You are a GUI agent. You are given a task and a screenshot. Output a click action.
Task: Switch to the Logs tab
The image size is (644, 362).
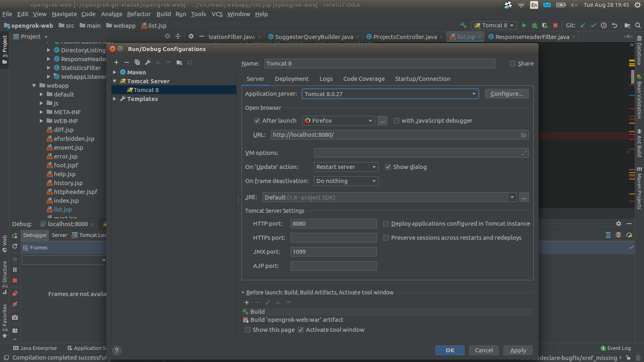point(326,79)
